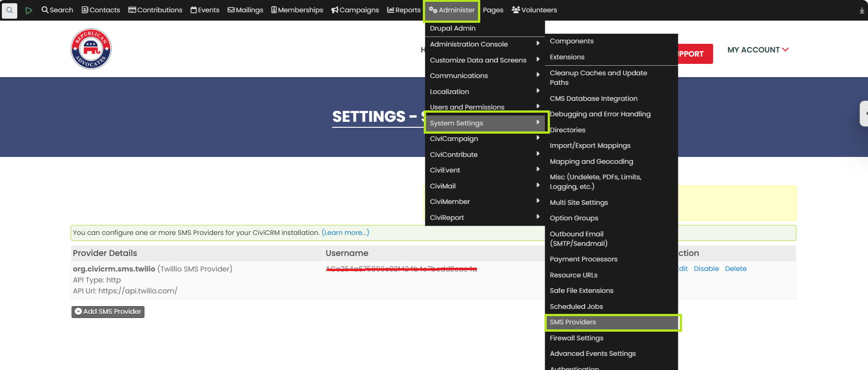868x370 pixels.
Task: Click the magnifier search box icon
Action: click(x=10, y=10)
